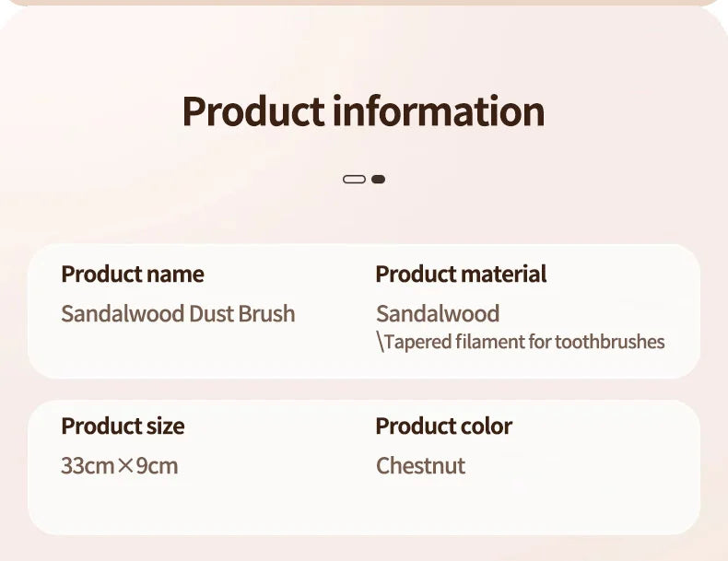Image resolution: width=728 pixels, height=561 pixels.
Task: Click the '33cm' dimension text
Action: [88, 466]
